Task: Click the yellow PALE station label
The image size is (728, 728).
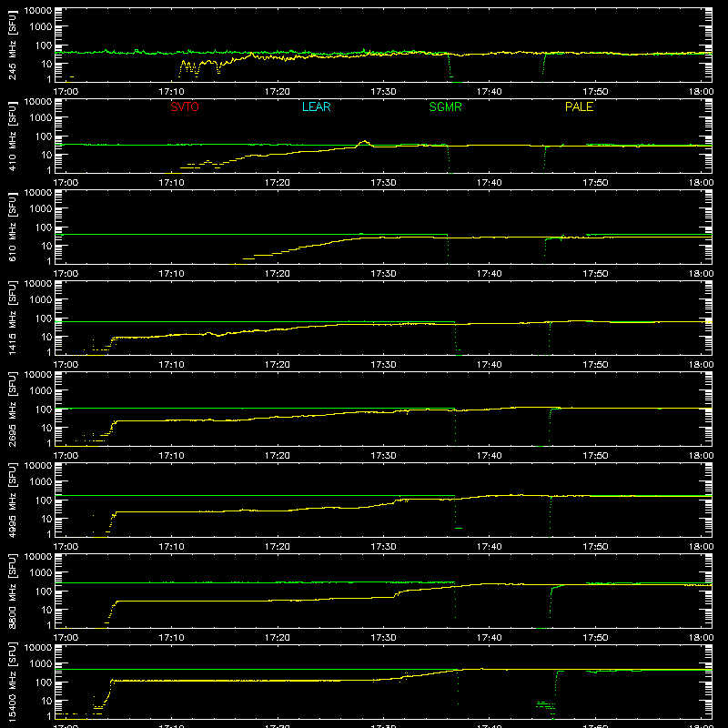Action: point(579,106)
